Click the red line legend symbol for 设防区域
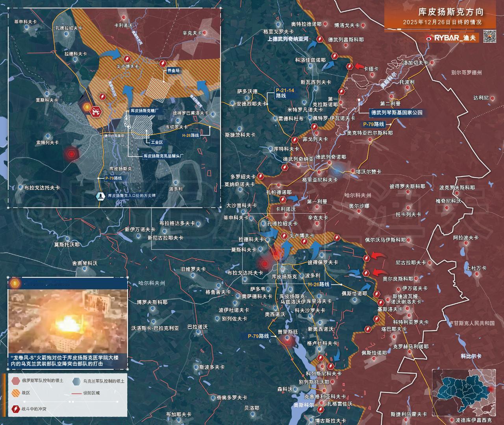 click(x=76, y=393)
